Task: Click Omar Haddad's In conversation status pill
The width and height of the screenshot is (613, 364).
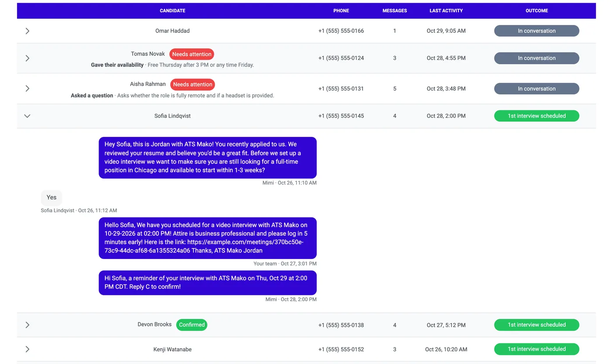Action: 537,31
